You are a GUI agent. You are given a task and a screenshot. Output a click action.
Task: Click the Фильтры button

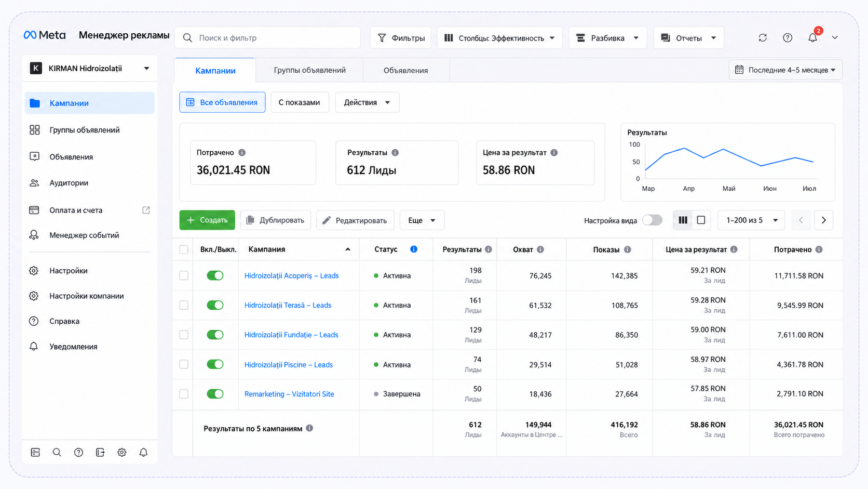pyautogui.click(x=400, y=38)
